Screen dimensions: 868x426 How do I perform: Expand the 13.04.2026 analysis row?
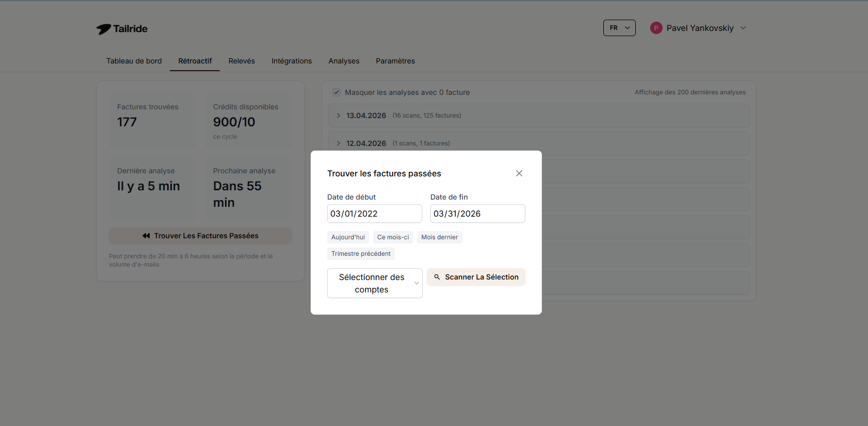(339, 116)
